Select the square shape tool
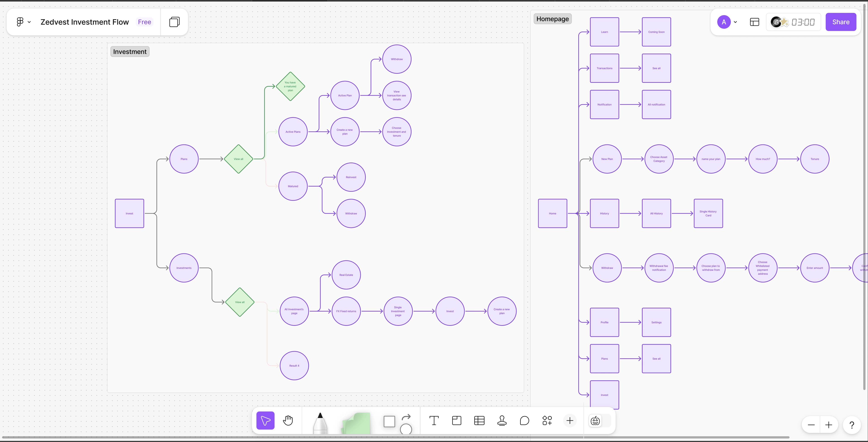Screen dimensions: 868x442 (x=389, y=421)
